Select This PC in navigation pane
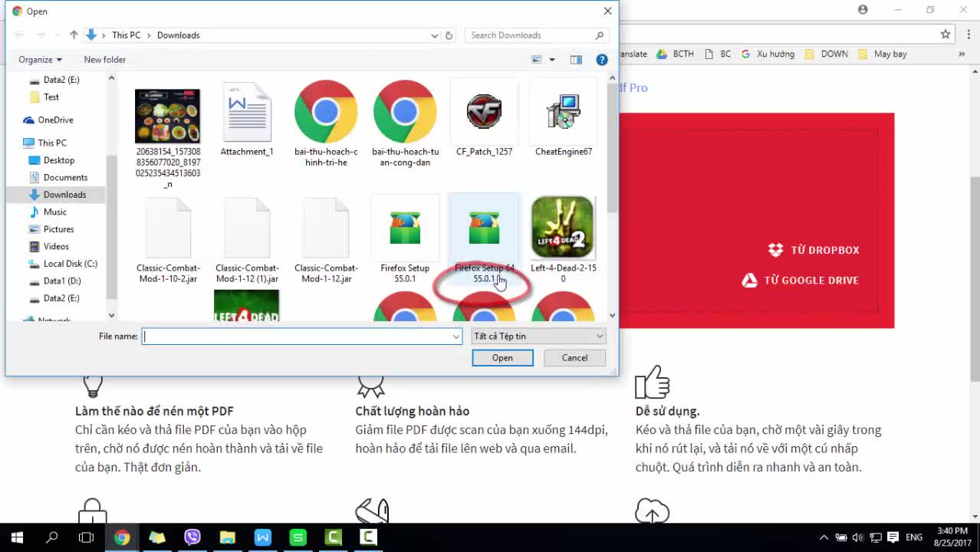Viewport: 980px width, 552px height. click(51, 143)
